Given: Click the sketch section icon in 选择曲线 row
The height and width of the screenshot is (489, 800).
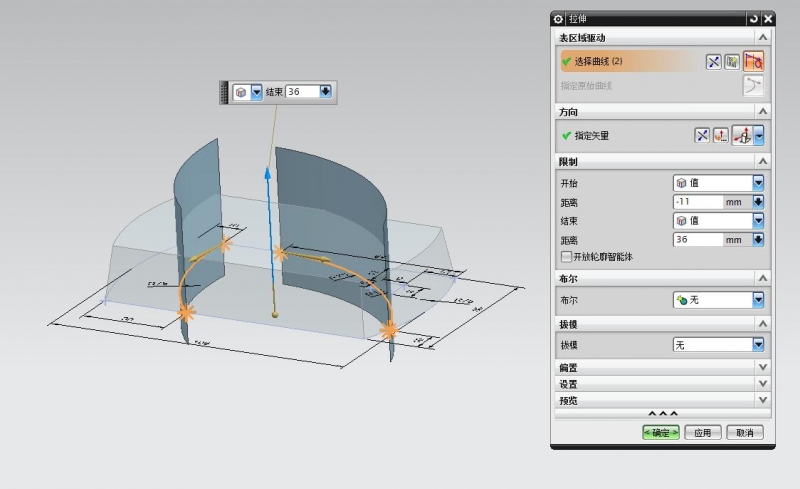Looking at the screenshot, I should [x=734, y=61].
